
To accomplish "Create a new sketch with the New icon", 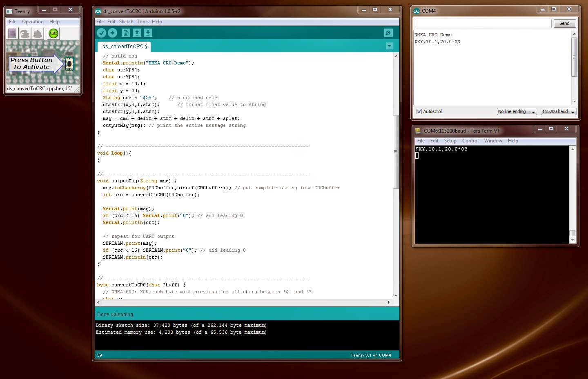I will (126, 33).
